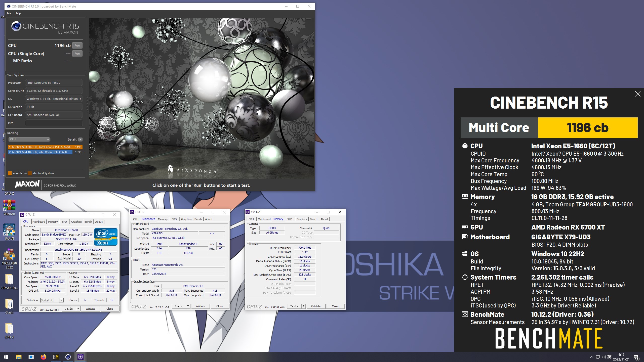Open Memory tab in left CPU-Z

(x=53, y=222)
